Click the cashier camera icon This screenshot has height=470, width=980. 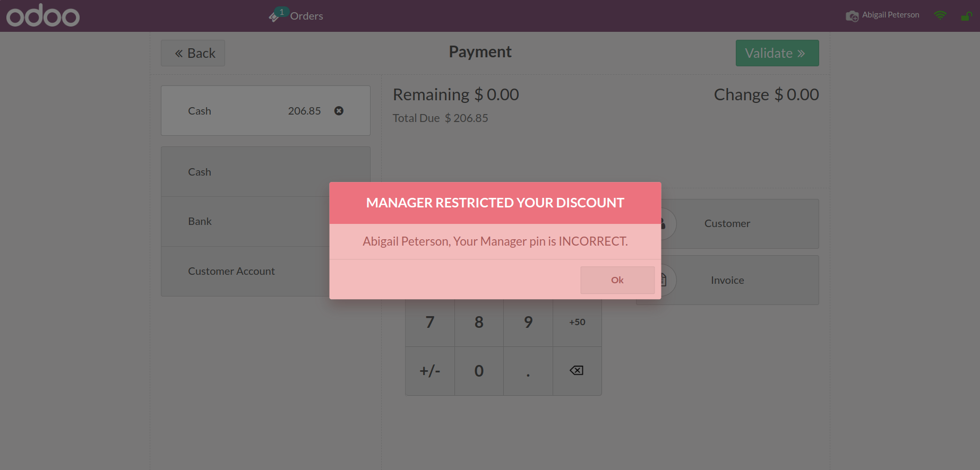click(x=852, y=16)
